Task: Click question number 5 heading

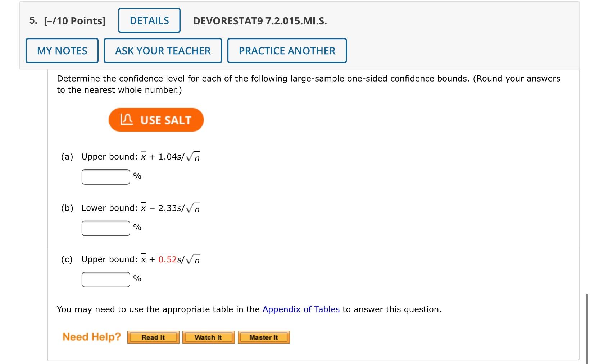Action: coord(32,20)
